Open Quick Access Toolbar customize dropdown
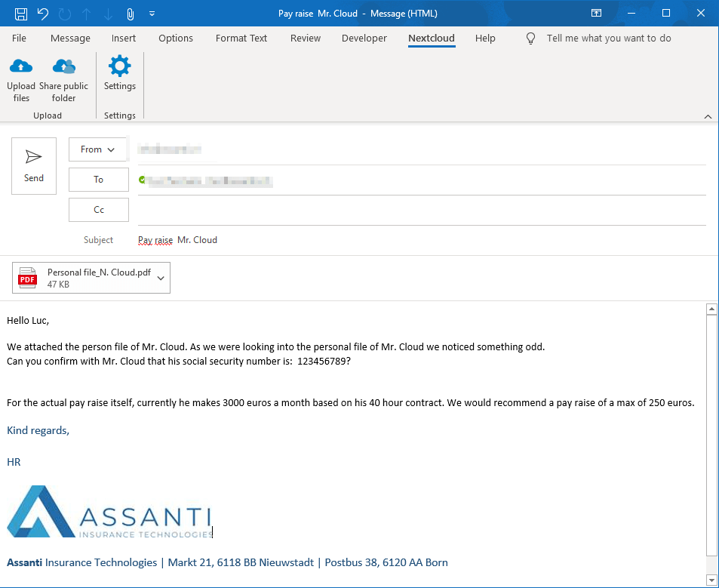The height and width of the screenshot is (588, 719). 152,14
